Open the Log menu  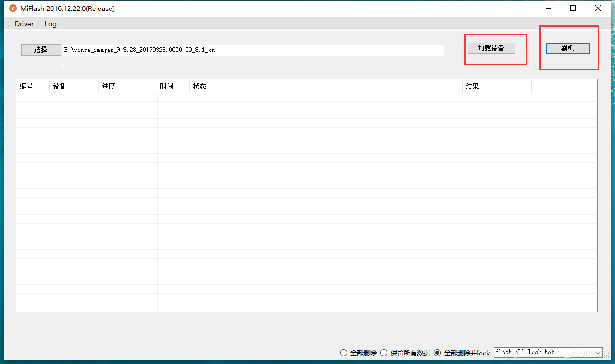51,24
